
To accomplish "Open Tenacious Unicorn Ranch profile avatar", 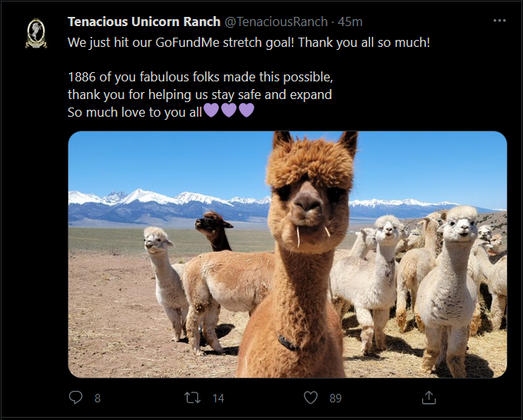I will pyautogui.click(x=36, y=33).
